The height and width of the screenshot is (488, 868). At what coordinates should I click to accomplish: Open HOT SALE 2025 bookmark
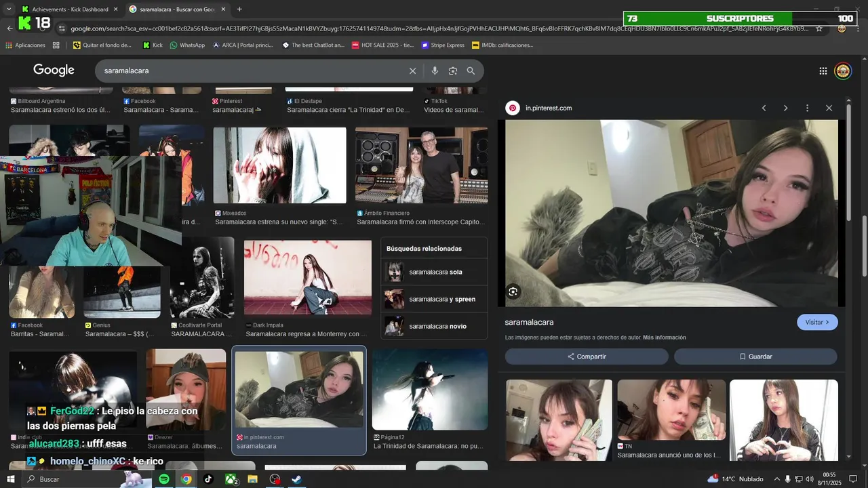pyautogui.click(x=383, y=45)
